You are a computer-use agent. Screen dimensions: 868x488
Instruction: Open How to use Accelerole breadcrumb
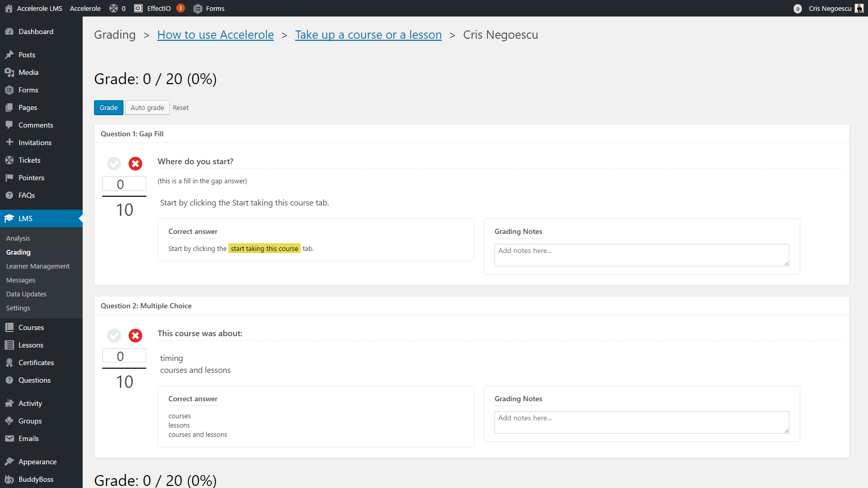coord(215,35)
